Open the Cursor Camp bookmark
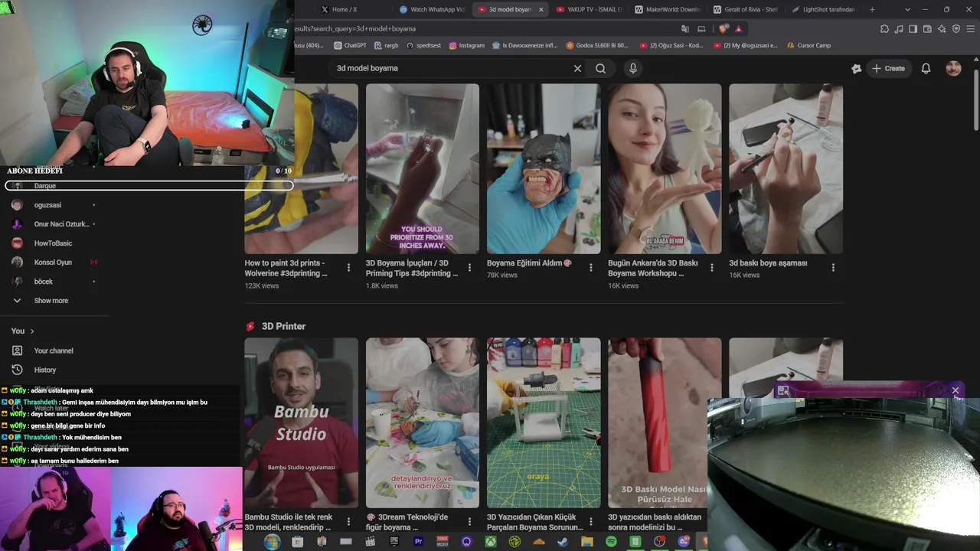 coord(808,45)
